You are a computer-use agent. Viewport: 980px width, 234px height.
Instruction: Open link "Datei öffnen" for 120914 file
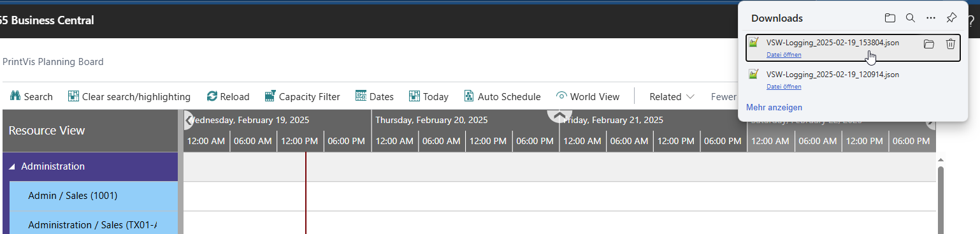tap(784, 86)
